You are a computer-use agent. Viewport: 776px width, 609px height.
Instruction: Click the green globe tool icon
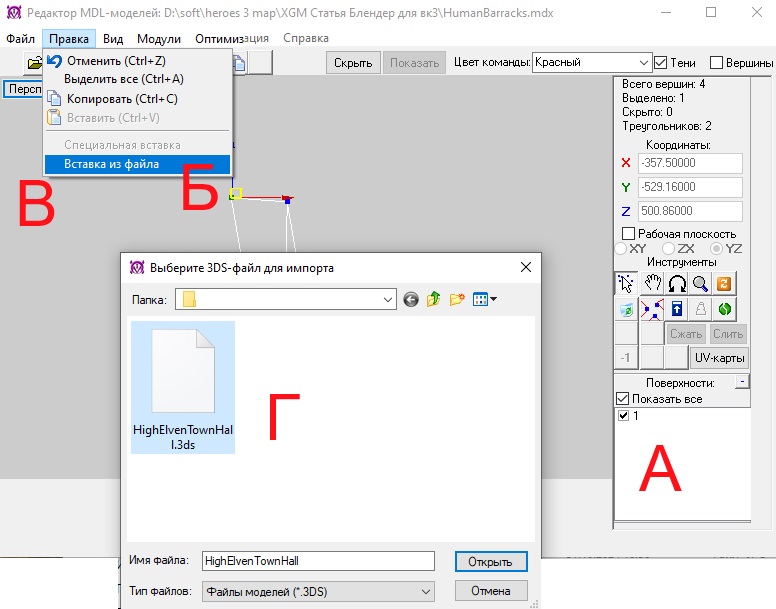click(x=724, y=310)
